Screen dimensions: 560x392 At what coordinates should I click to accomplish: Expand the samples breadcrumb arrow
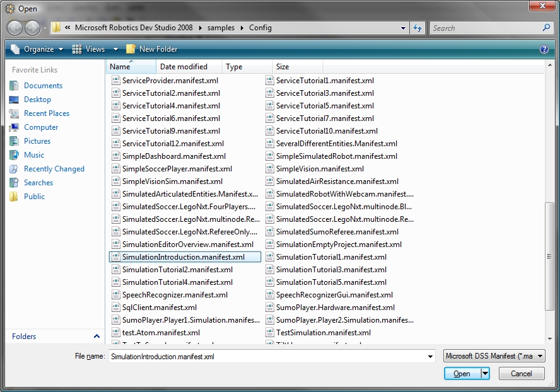click(242, 28)
